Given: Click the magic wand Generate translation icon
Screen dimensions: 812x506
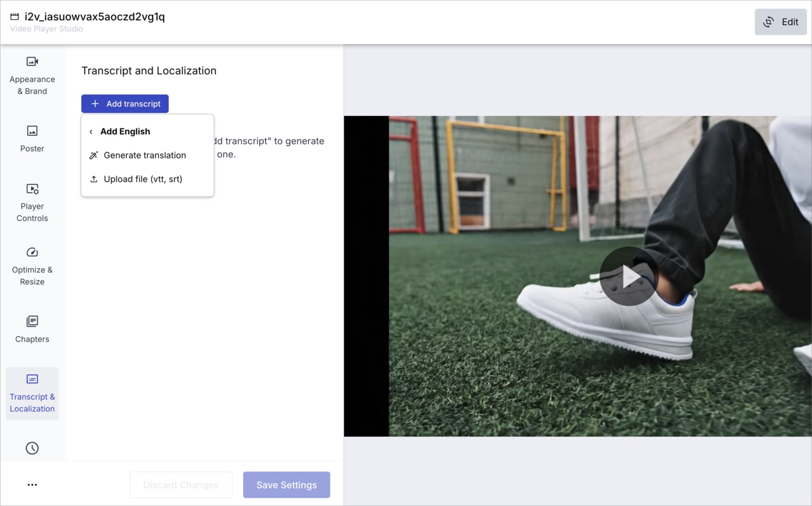Looking at the screenshot, I should pos(93,155).
